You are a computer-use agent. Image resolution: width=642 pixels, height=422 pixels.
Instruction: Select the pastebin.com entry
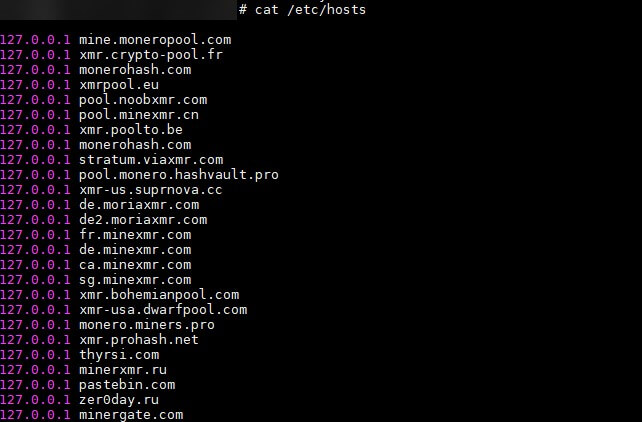tap(127, 385)
